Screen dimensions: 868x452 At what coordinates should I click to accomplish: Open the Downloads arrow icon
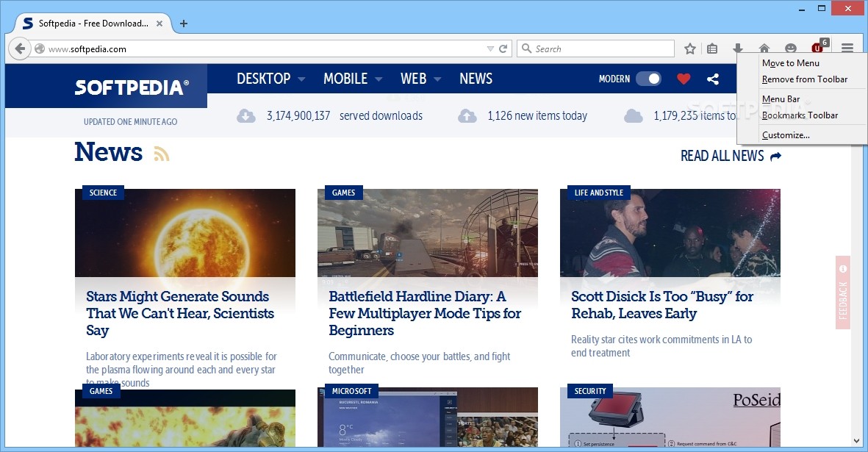pos(738,49)
